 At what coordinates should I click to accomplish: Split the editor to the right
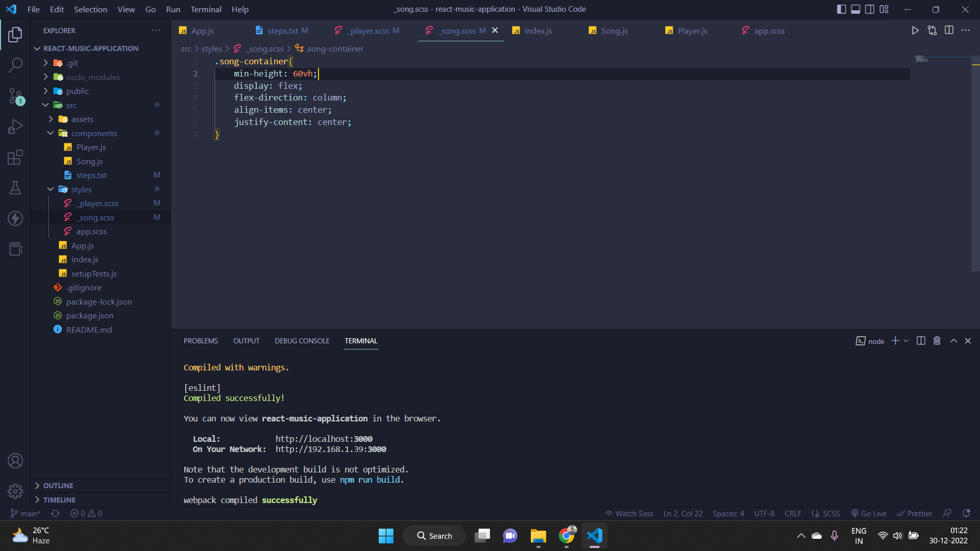pyautogui.click(x=949, y=31)
